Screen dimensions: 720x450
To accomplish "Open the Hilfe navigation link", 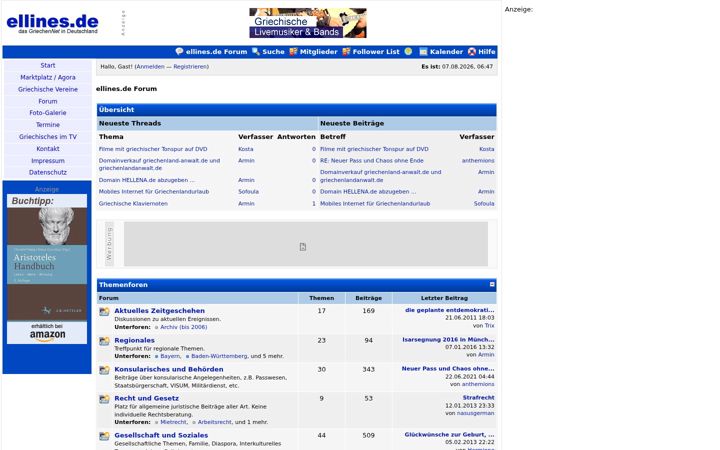I will pos(486,51).
